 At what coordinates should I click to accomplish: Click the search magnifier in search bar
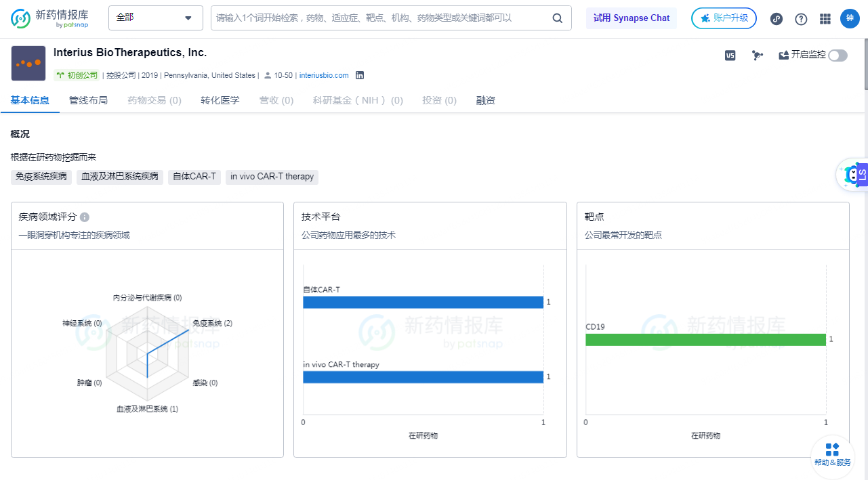pyautogui.click(x=557, y=18)
